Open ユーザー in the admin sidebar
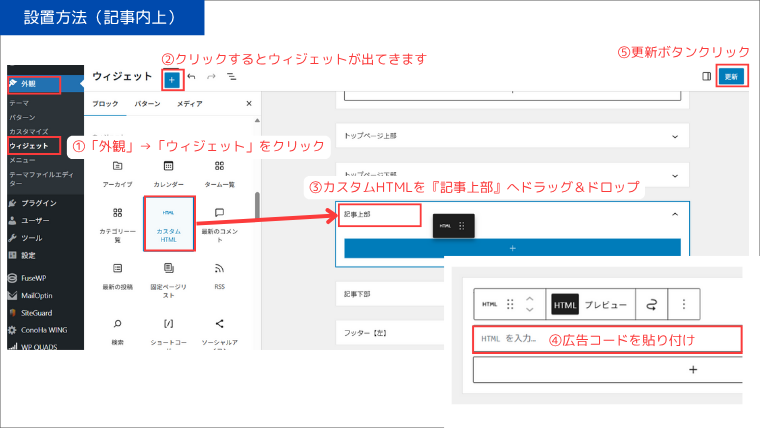Viewport: 760px width, 428px height. click(35, 221)
